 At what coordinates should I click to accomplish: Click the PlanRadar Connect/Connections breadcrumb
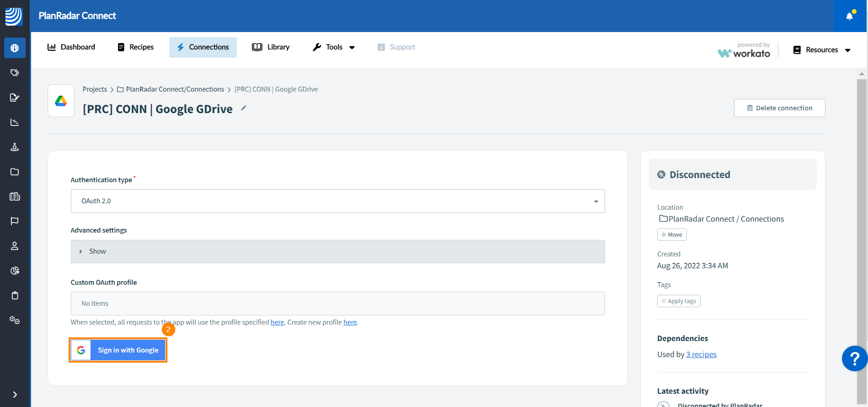click(171, 89)
